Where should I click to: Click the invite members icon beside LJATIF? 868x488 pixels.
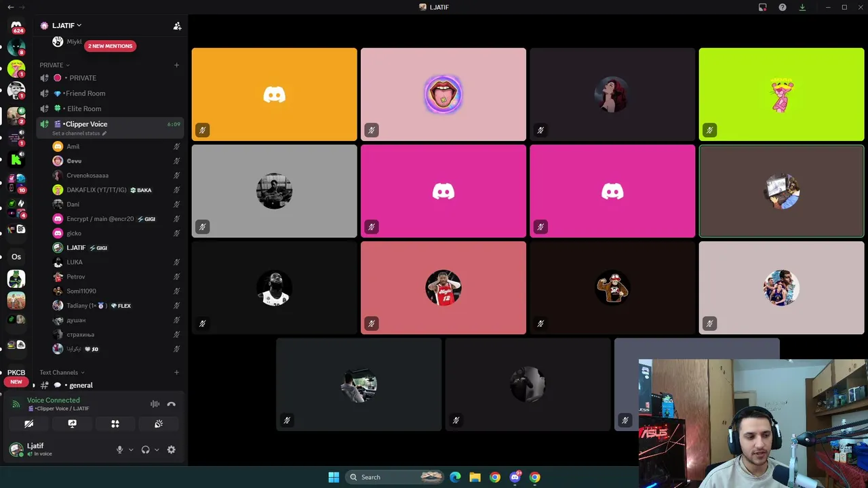[x=177, y=26]
